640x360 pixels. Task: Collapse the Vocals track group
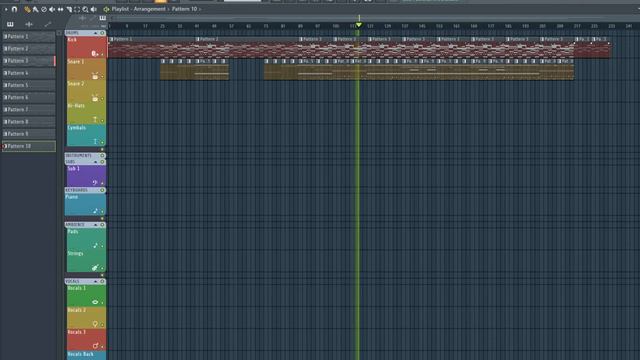96,282
